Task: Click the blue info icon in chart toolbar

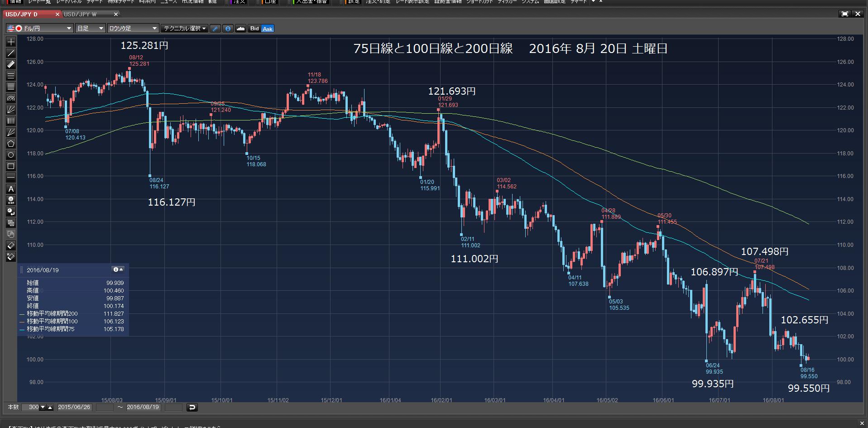Action: 228,29
